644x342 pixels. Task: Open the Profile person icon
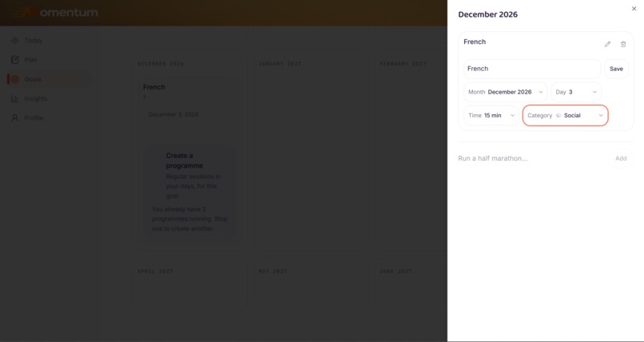(15, 117)
